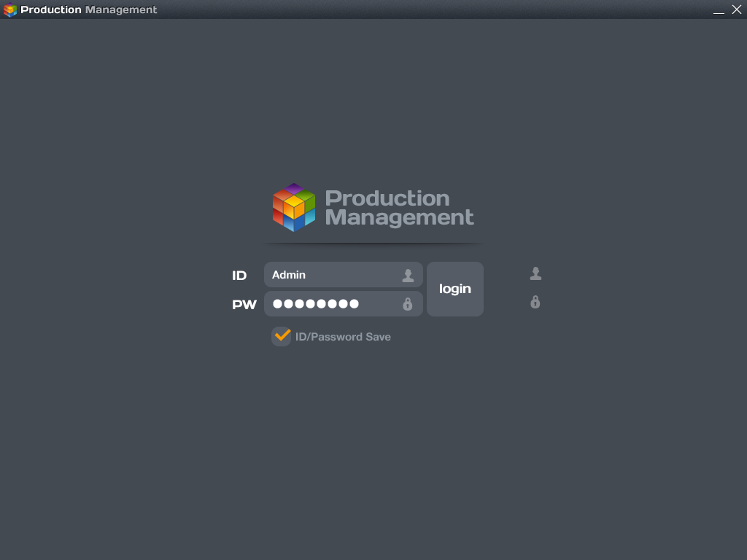Image resolution: width=747 pixels, height=560 pixels.
Task: Click the login button
Action: (454, 289)
